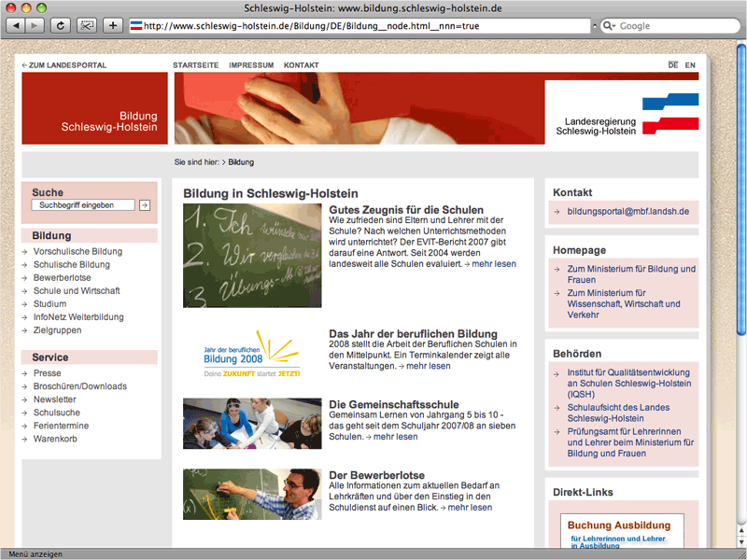
Task: Click the vertical scrollbar on the right
Action: point(740,280)
